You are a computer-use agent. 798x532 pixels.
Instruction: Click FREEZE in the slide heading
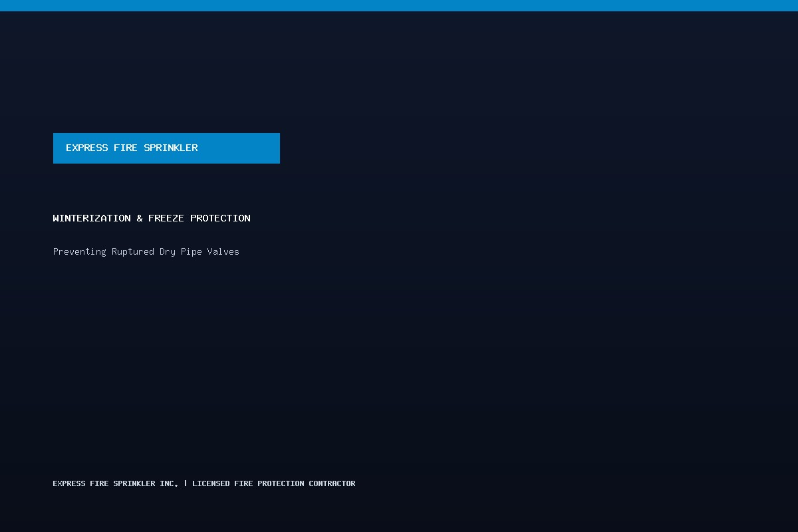tap(166, 218)
